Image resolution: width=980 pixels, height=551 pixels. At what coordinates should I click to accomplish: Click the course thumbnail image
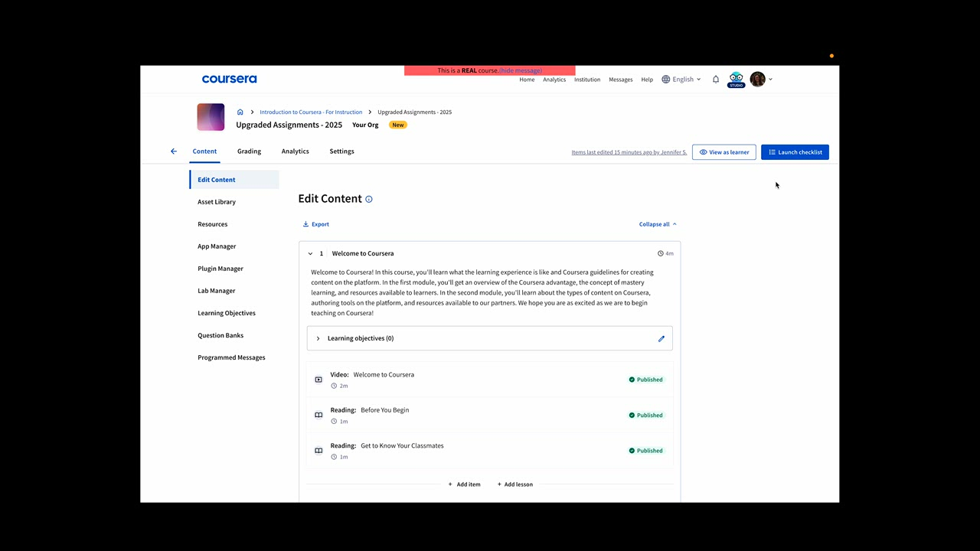(211, 117)
